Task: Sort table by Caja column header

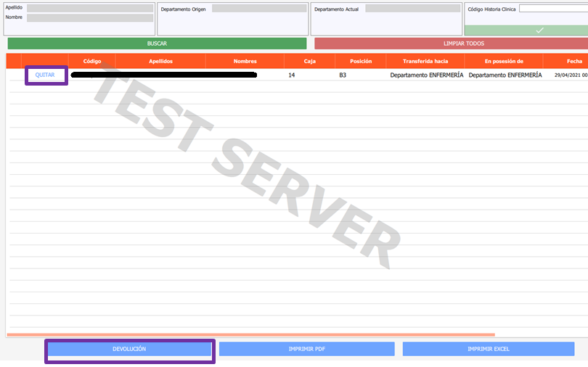Action: 310,62
